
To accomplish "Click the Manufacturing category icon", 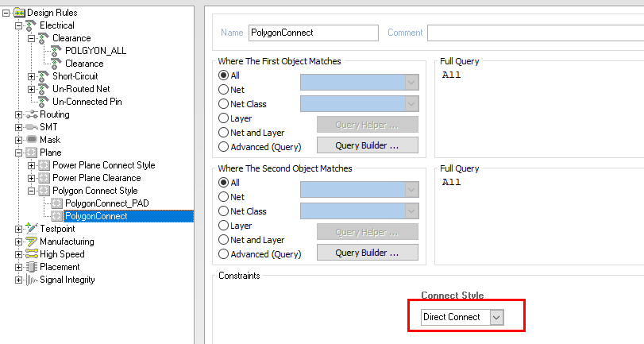I will tap(31, 242).
